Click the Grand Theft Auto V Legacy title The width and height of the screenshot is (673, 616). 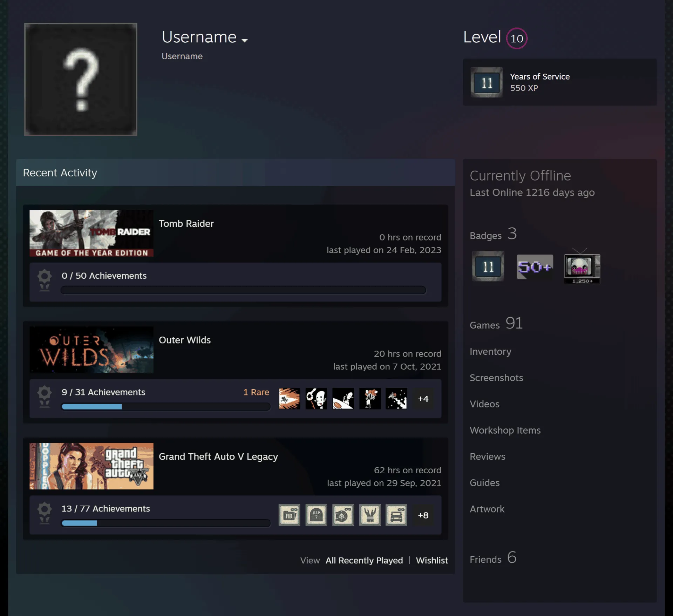coord(218,456)
